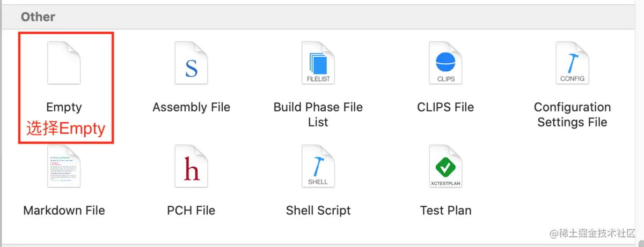Pick the CLIPS File sphere icon
The width and height of the screenshot is (644, 247).
446,64
